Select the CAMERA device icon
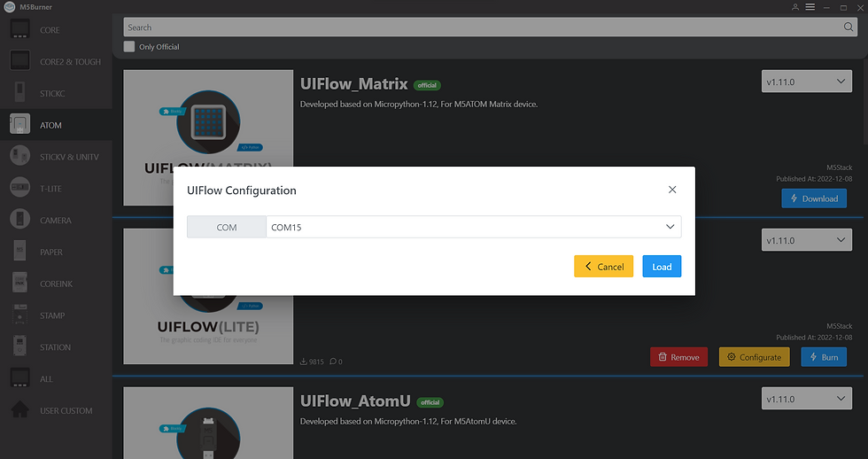868x459 pixels. 19,219
